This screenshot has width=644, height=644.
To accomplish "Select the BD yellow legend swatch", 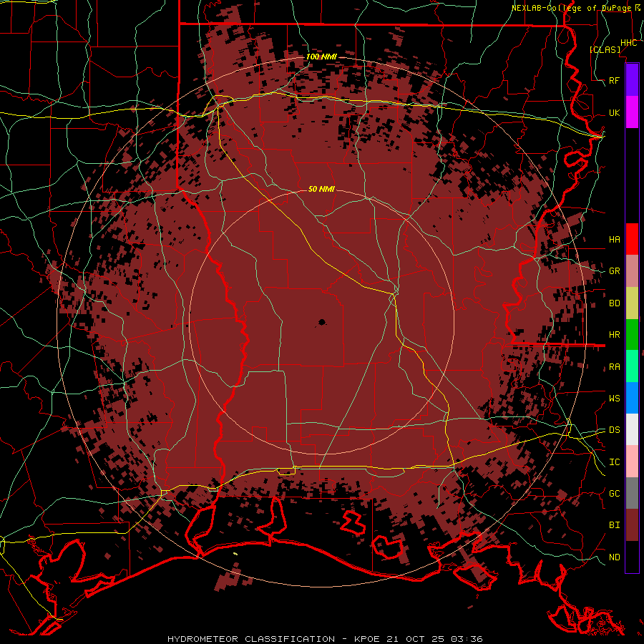I will tap(632, 303).
